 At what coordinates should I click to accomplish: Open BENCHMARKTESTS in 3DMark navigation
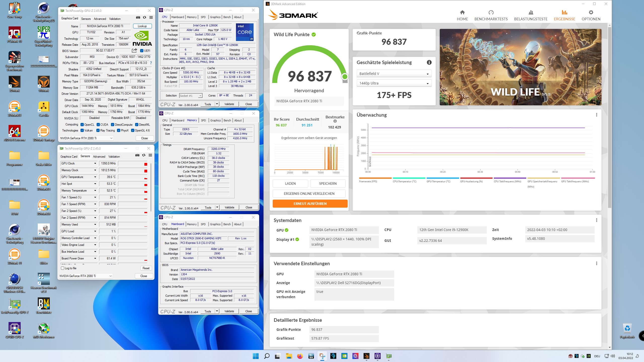[491, 16]
